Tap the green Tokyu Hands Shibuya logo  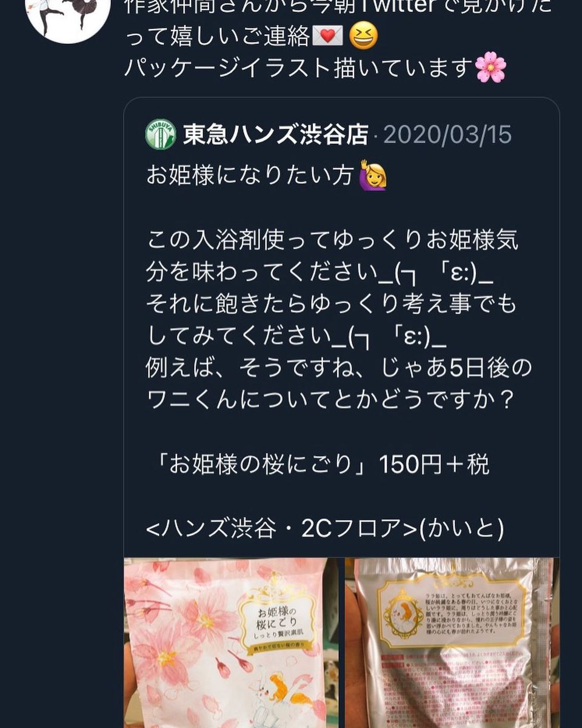161,135
